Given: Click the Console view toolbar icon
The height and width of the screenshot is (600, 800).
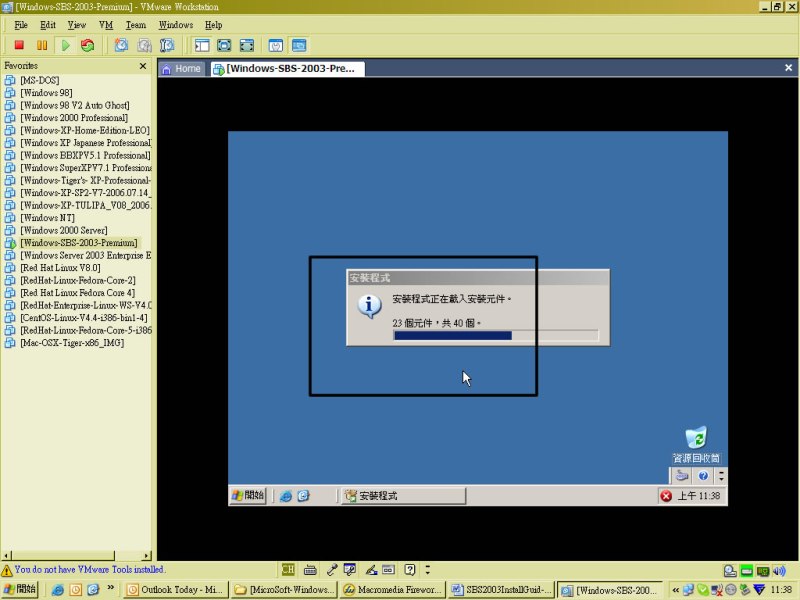Looking at the screenshot, I should coord(299,45).
